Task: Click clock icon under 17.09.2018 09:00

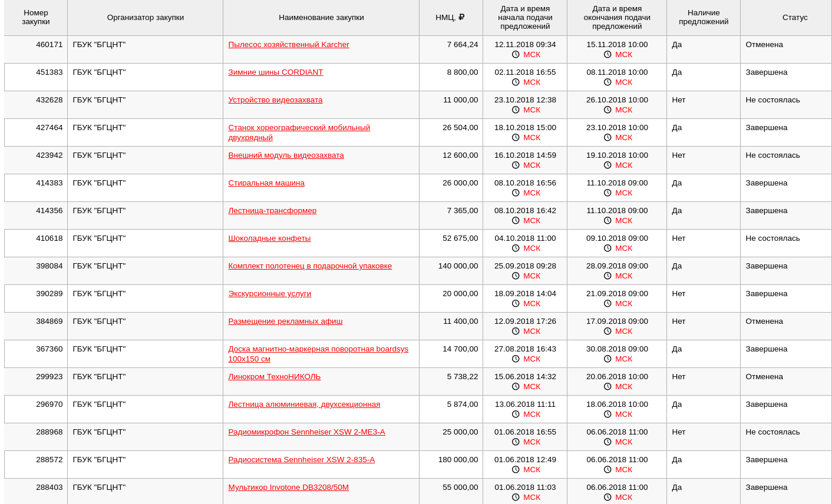Action: pos(608,331)
